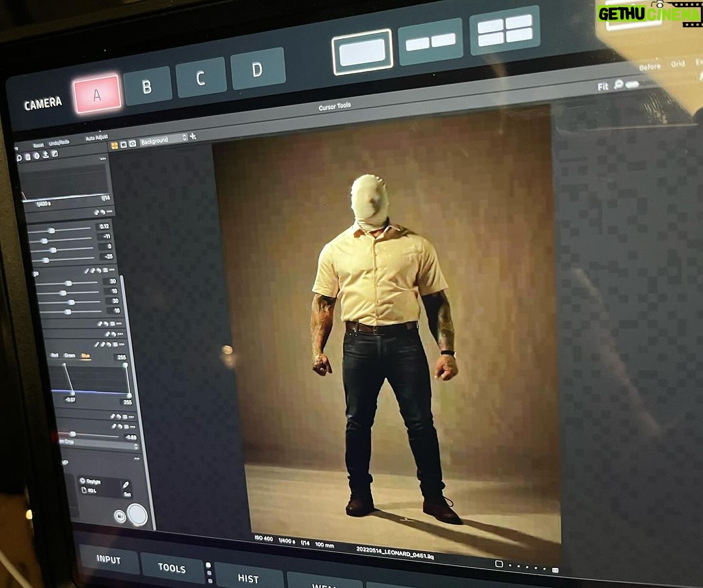Viewport: 703px width, 588px height.
Task: Open three-dot menu of sliders panel with 30
Action: click(x=112, y=270)
